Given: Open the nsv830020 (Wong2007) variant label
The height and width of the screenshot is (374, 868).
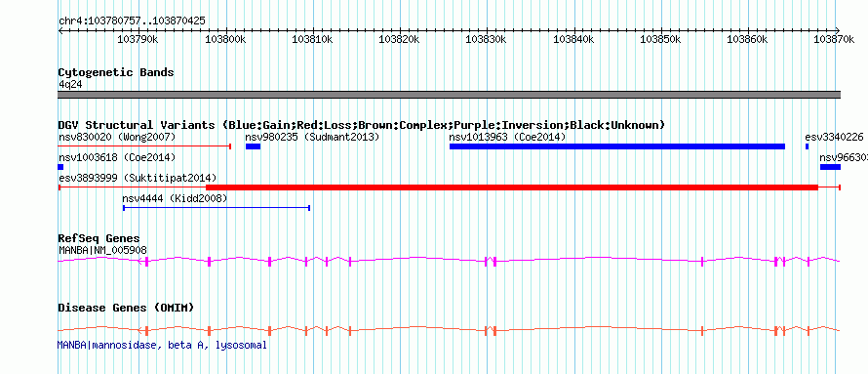Looking at the screenshot, I should click(117, 137).
